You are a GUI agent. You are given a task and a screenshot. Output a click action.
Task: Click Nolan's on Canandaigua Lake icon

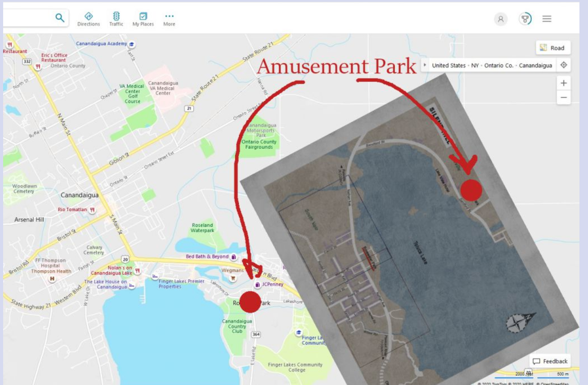pos(137,271)
